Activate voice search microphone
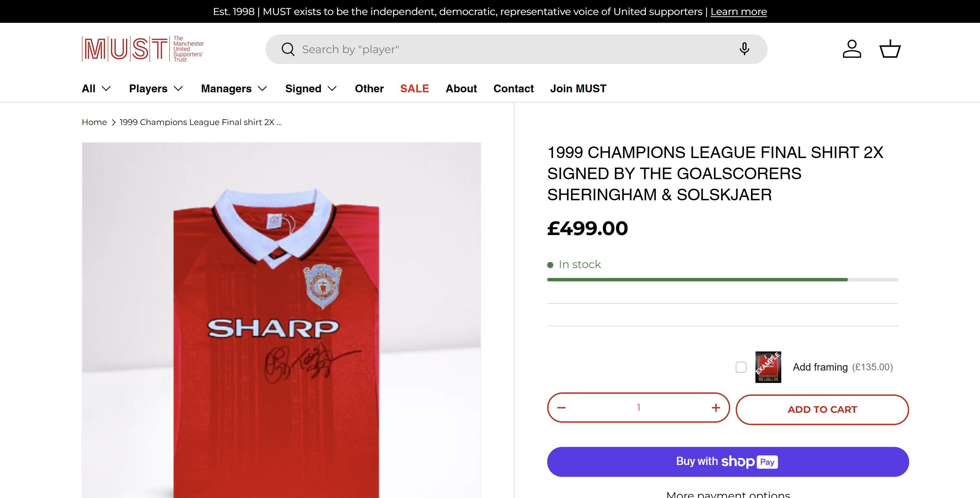980x498 pixels. (x=744, y=49)
